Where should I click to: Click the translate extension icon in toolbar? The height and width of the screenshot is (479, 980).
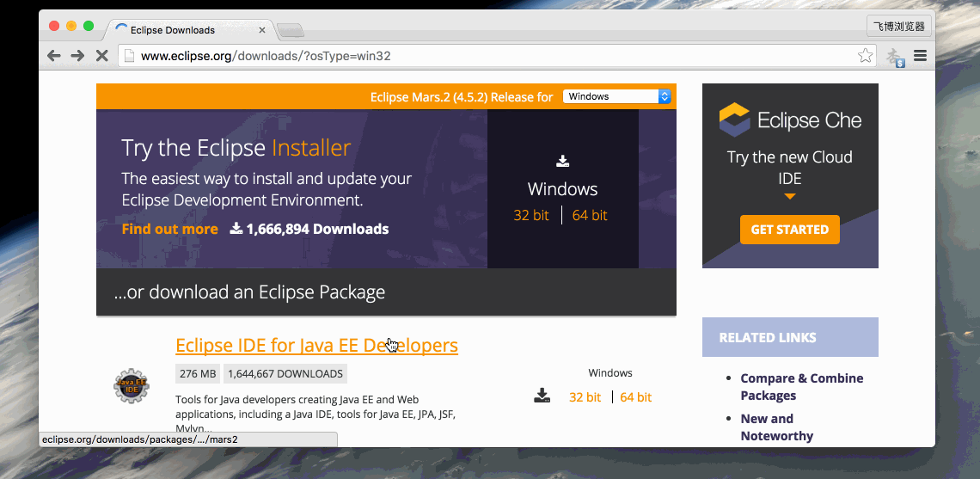click(896, 57)
